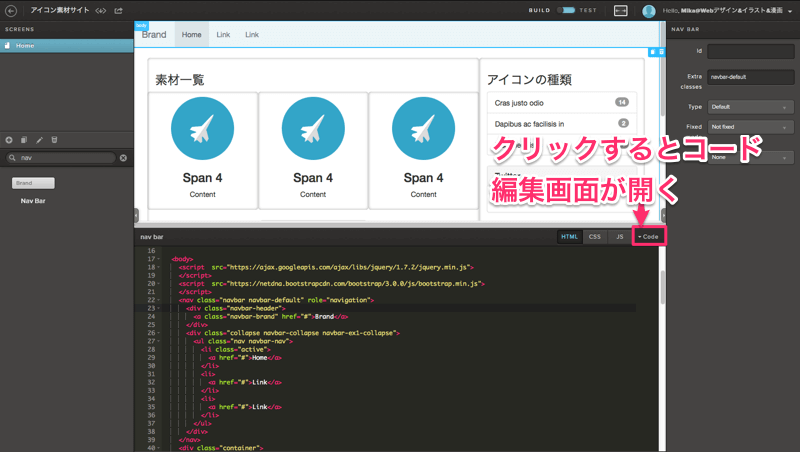Go back using the circled arrow icon

click(11, 11)
